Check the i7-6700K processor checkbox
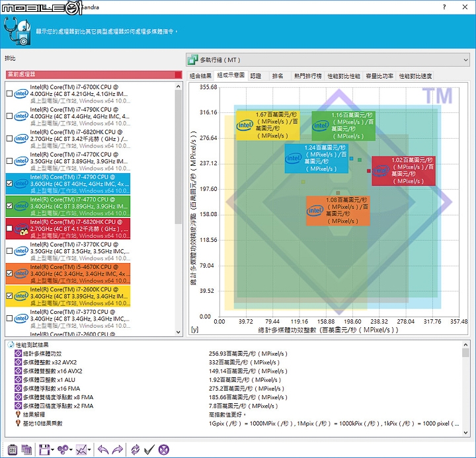The image size is (476, 458). (x=9, y=93)
